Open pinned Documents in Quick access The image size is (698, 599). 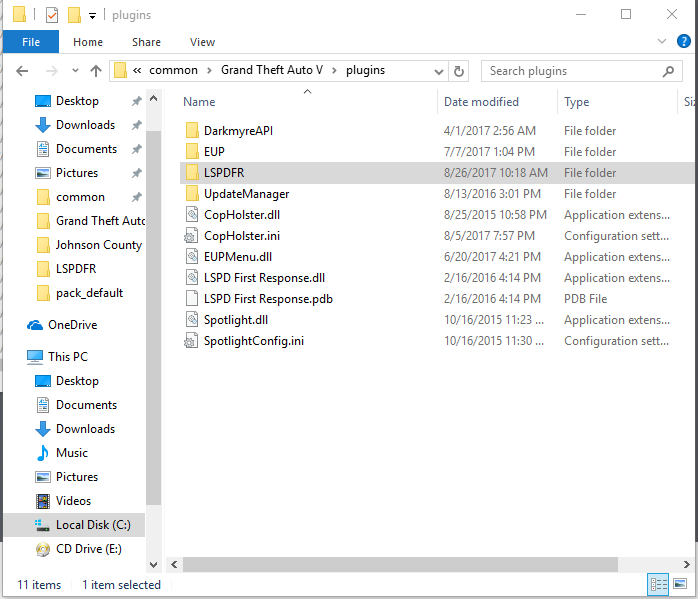tap(86, 149)
